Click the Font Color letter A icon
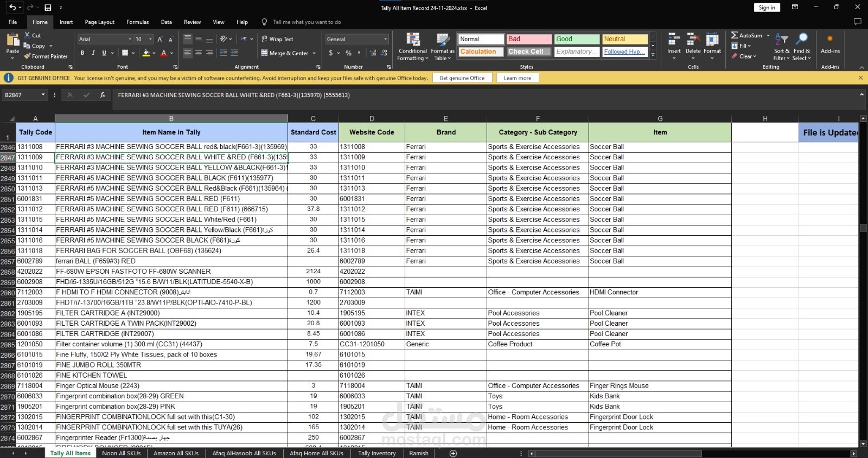Viewport: 868px width, 458px height. 164,53
